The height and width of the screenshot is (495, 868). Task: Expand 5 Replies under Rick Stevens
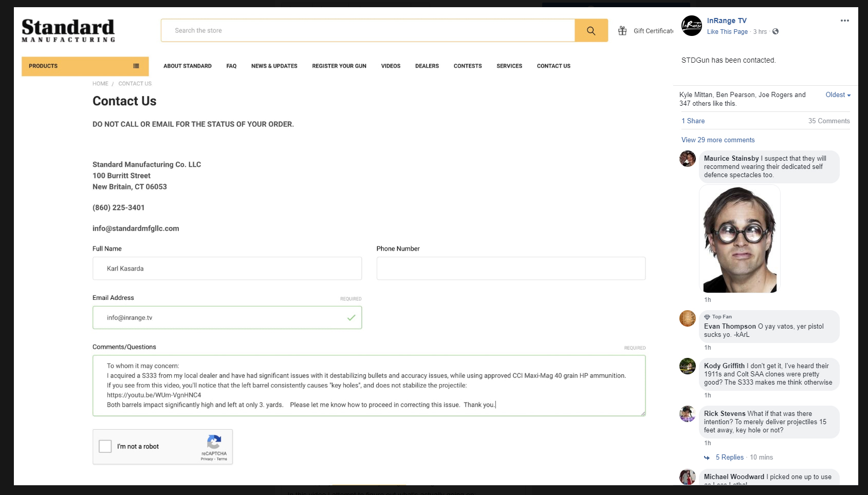[x=730, y=458]
